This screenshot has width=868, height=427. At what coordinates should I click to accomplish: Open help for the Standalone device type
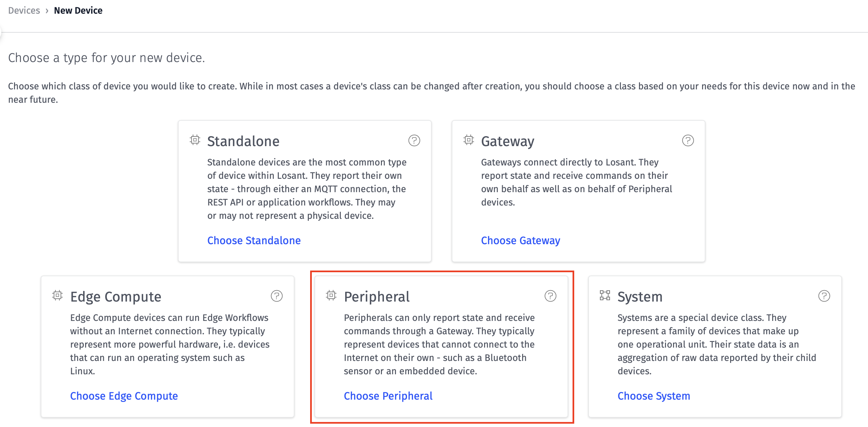(x=414, y=140)
